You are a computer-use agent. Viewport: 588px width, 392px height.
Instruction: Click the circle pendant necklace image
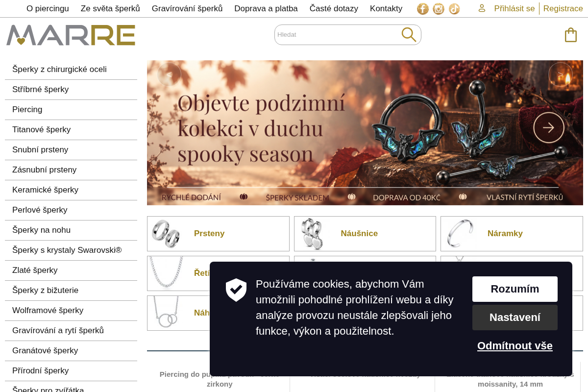pos(166,312)
